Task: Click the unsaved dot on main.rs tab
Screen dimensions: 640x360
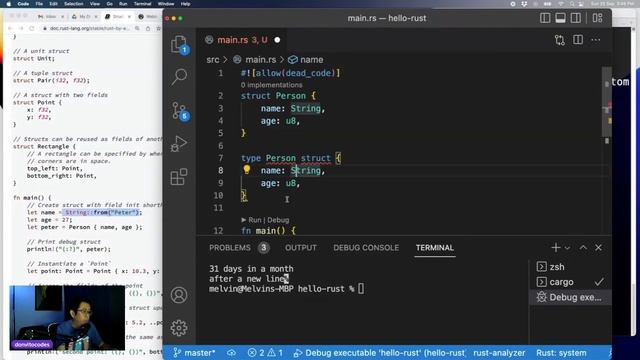Action: [x=278, y=40]
